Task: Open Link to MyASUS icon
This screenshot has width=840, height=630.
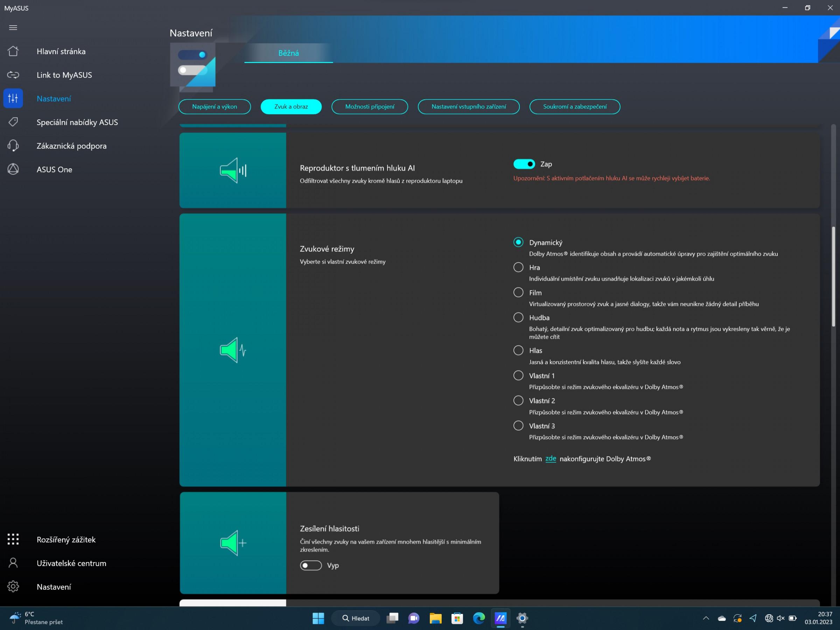Action: click(13, 75)
